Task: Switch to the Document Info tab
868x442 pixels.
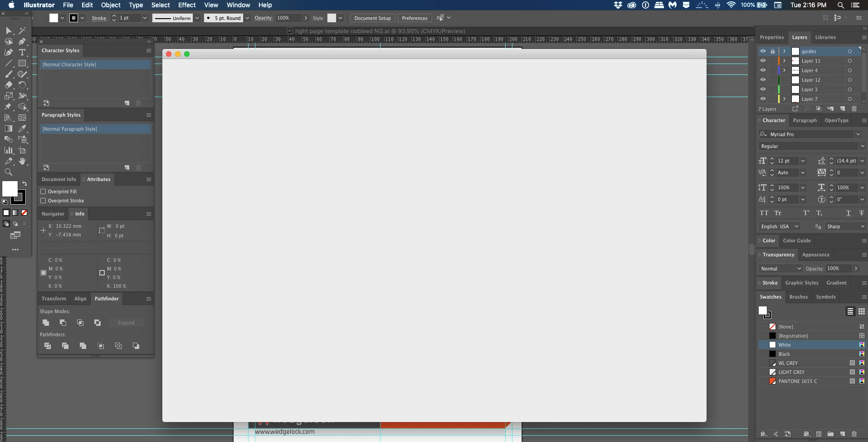Action: 59,179
